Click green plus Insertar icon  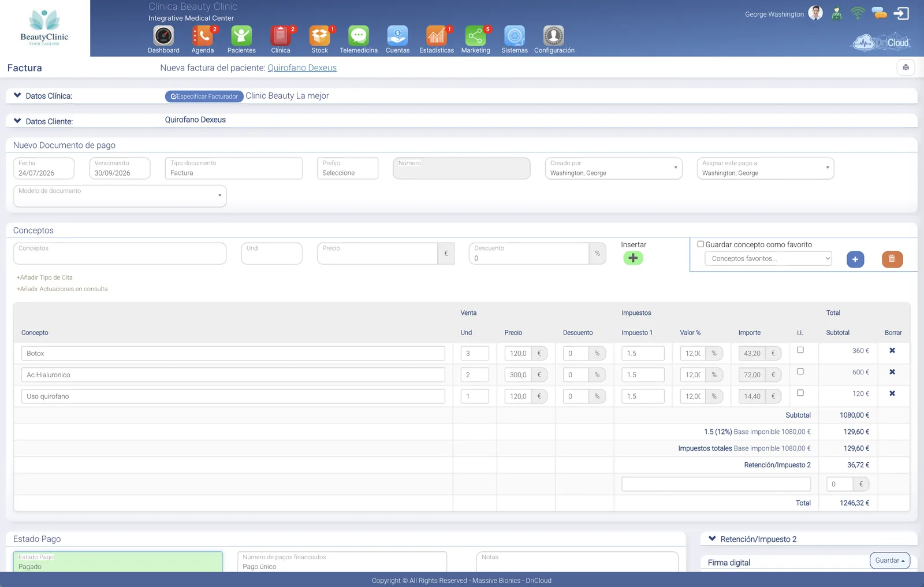coord(633,258)
